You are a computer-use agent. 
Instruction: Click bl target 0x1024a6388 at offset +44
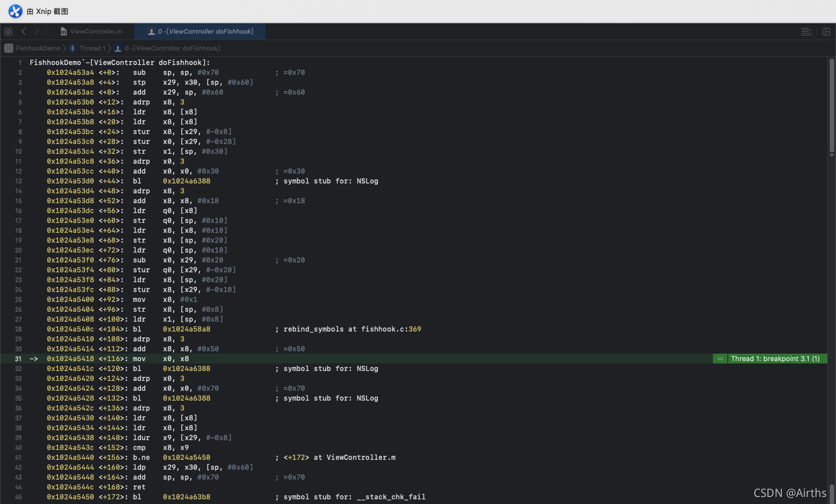coord(186,181)
